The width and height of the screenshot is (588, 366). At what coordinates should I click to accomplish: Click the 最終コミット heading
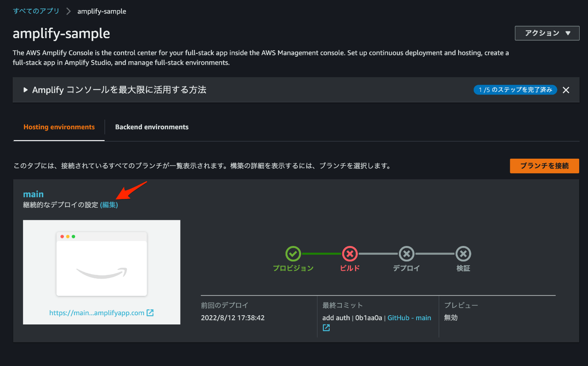point(343,305)
